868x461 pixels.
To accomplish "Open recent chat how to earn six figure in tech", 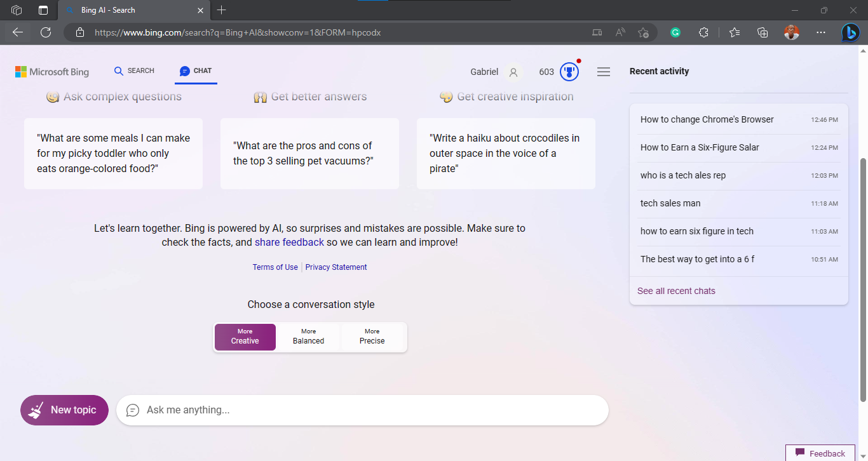I will click(739, 231).
